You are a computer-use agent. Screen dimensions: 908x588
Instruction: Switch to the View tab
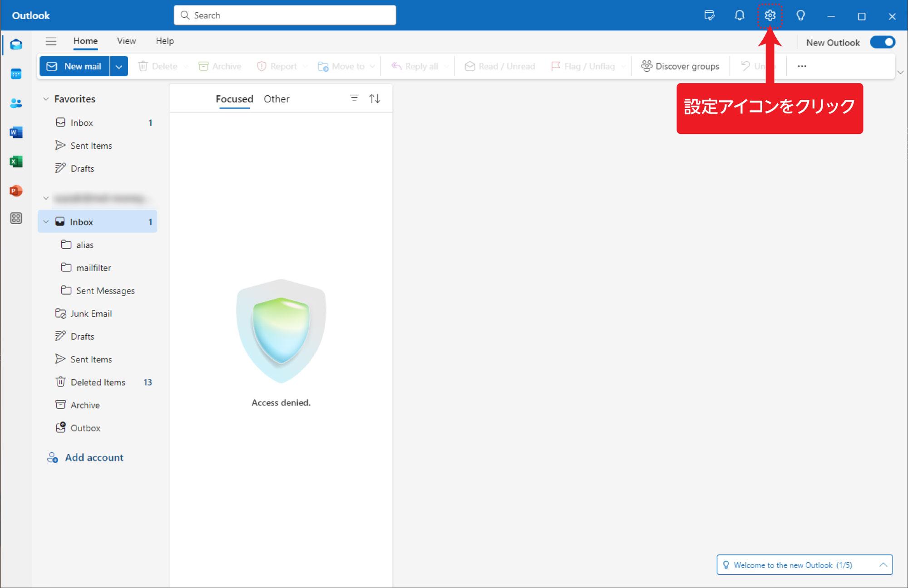pos(126,41)
